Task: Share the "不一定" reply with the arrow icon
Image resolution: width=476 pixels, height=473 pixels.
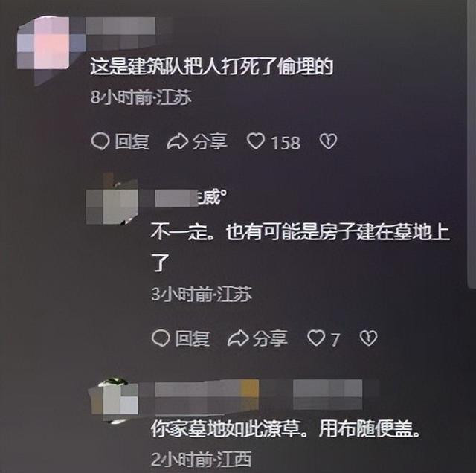Action: [x=238, y=338]
